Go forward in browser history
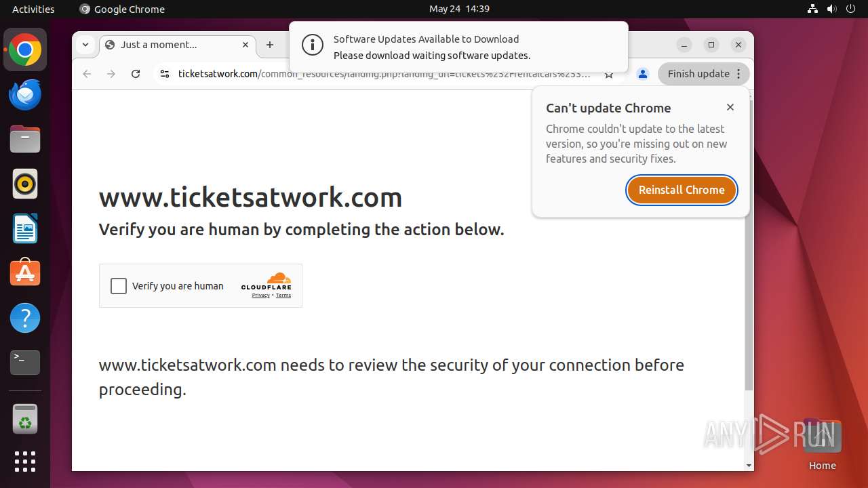 tap(111, 74)
